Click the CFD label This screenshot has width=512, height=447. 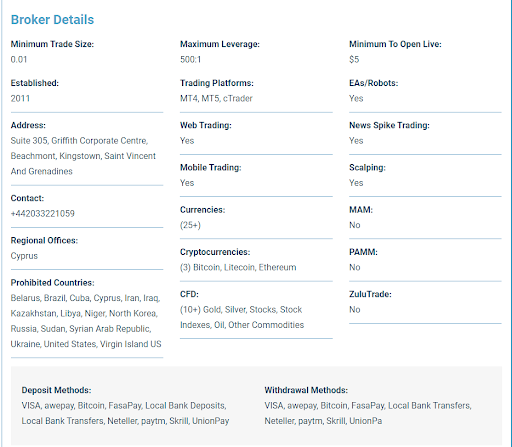[x=189, y=294]
